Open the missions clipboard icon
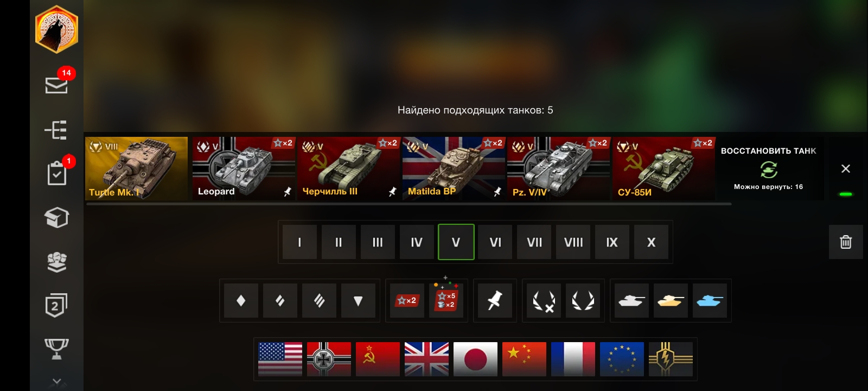868x391 pixels. coord(57,173)
